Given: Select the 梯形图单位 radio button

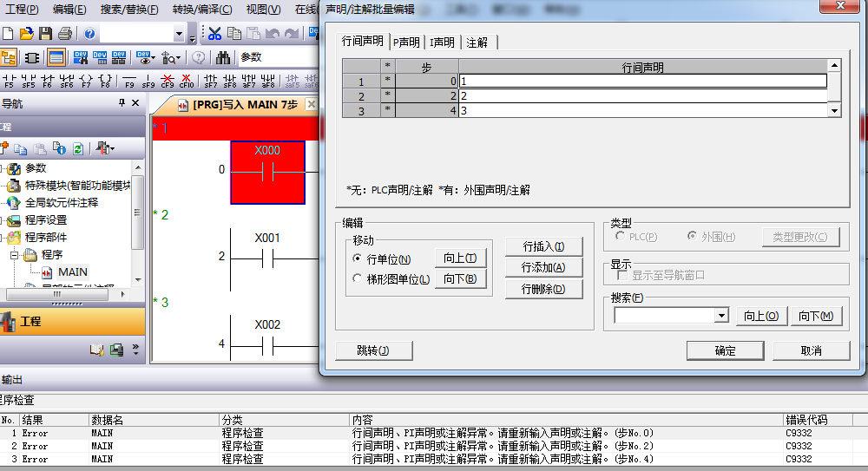Looking at the screenshot, I should pos(358,279).
